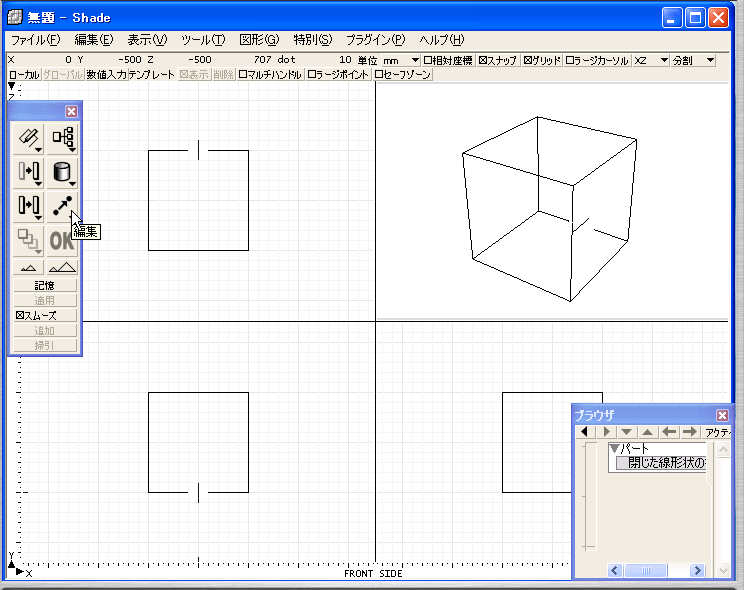Click browser right-pointing arrow button
Screen dimensions: 744x590
point(690,432)
